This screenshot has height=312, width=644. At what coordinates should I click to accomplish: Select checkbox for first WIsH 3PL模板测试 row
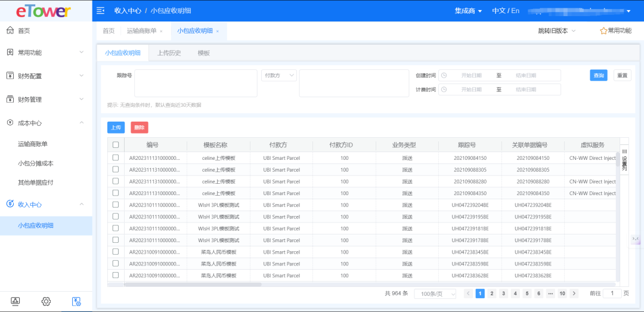pyautogui.click(x=116, y=205)
